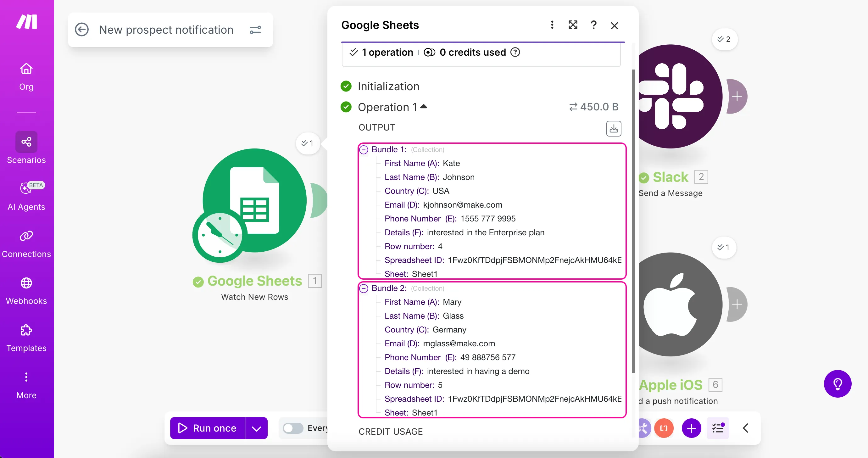
Task: Go back using the scenario back arrow
Action: tap(81, 30)
